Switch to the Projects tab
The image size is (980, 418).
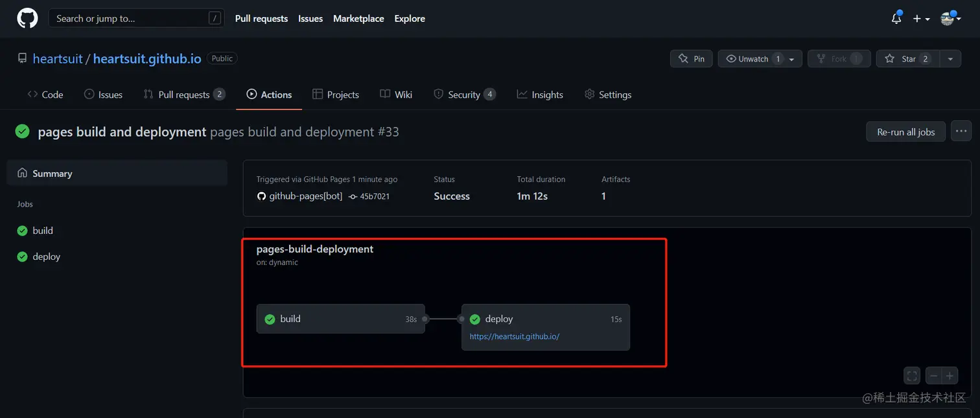(336, 95)
